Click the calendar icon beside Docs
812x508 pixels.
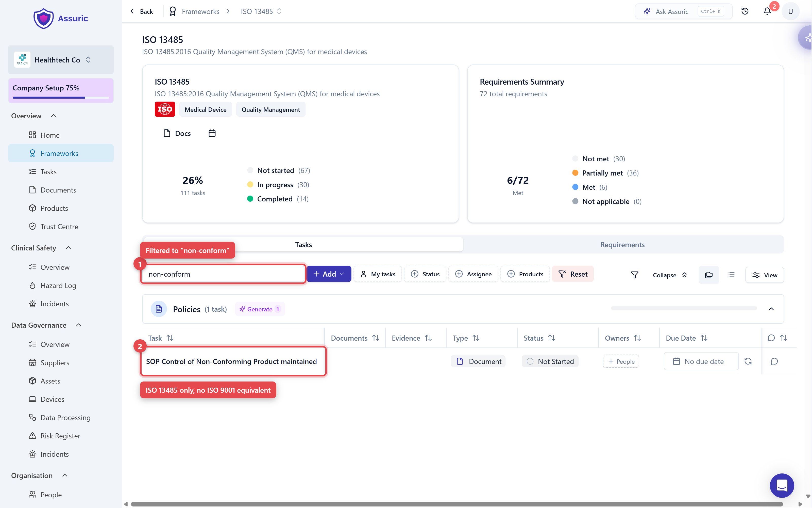click(212, 133)
